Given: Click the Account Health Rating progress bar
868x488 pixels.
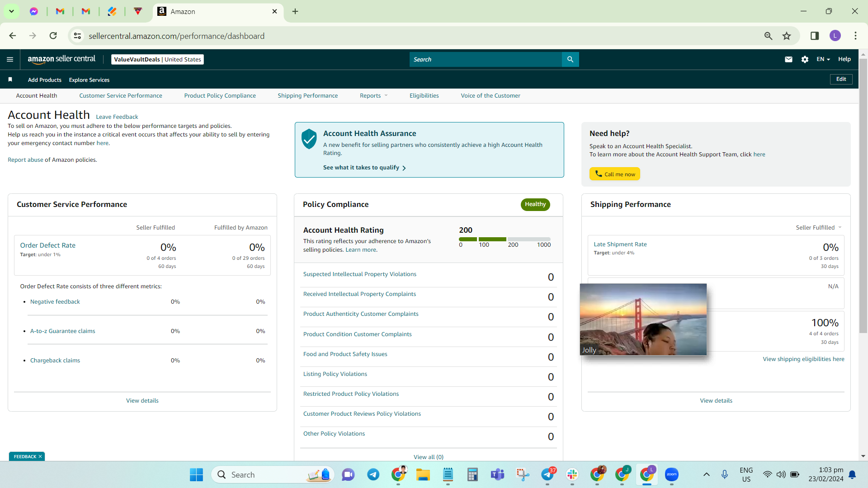Looking at the screenshot, I should pos(505,239).
